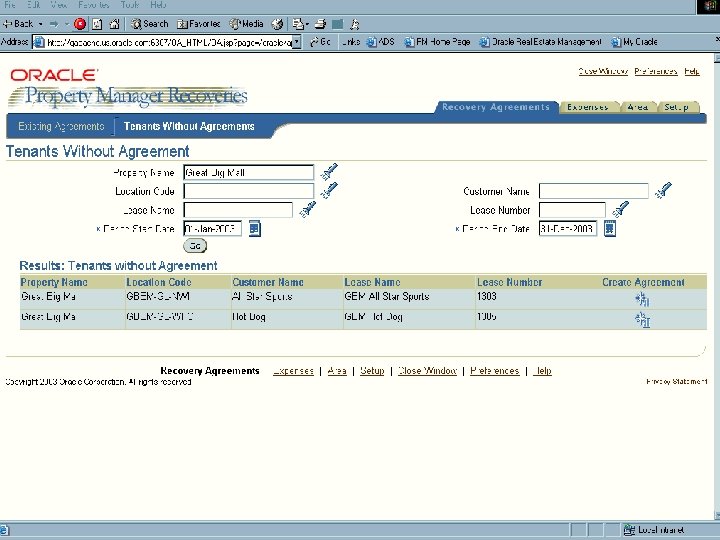Click the Print icon in browser toolbar
Viewport: 720px width, 540px height.
(321, 24)
